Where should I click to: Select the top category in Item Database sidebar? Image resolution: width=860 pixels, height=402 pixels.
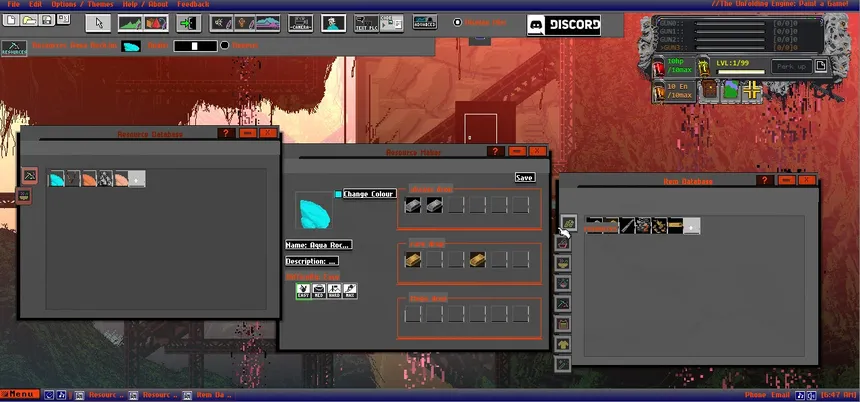569,223
